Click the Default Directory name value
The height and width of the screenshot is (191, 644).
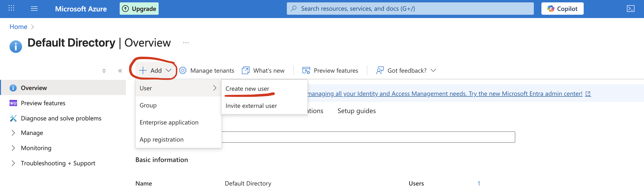coord(248,183)
